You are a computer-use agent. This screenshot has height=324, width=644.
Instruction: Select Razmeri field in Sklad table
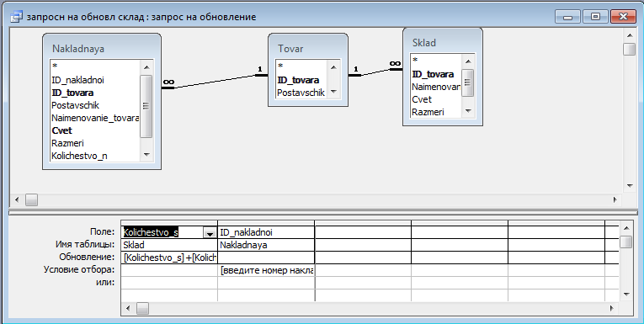point(428,112)
